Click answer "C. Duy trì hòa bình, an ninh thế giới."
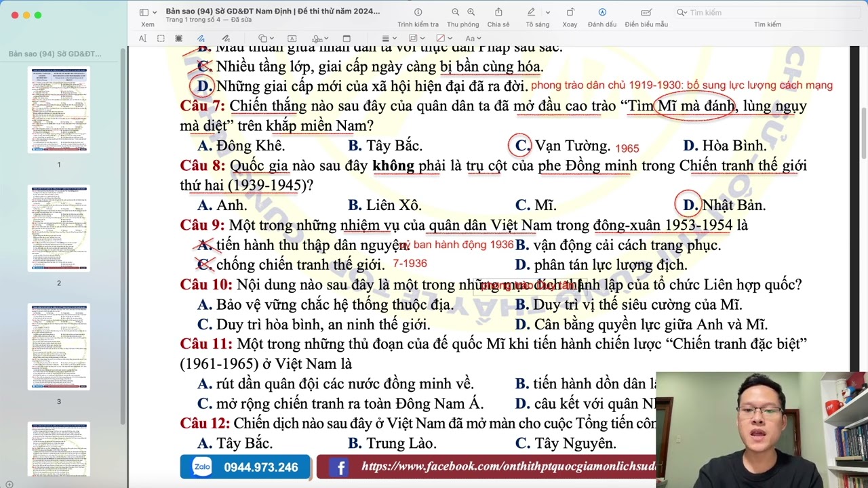Image resolution: width=868 pixels, height=488 pixels. point(314,325)
